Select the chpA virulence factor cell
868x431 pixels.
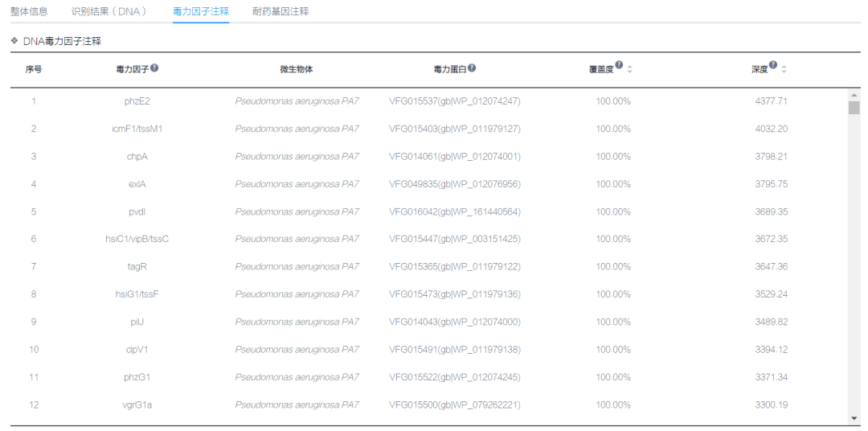coord(137,157)
